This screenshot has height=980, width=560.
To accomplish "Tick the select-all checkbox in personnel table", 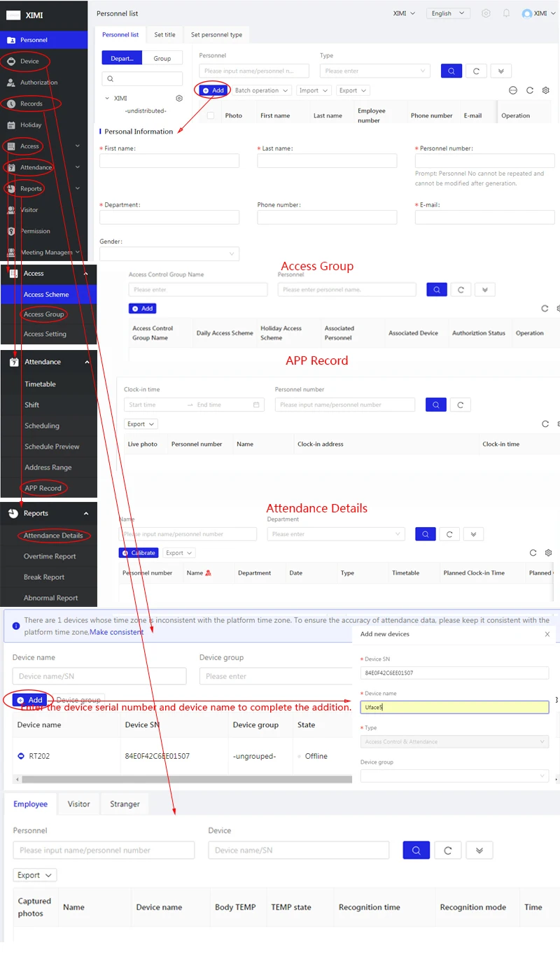I will click(211, 115).
